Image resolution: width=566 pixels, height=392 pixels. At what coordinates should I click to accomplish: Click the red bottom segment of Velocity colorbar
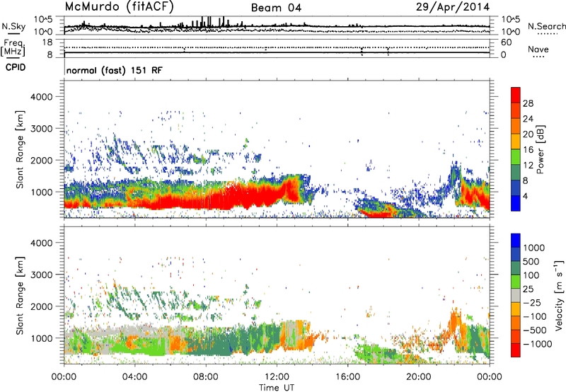(516, 350)
